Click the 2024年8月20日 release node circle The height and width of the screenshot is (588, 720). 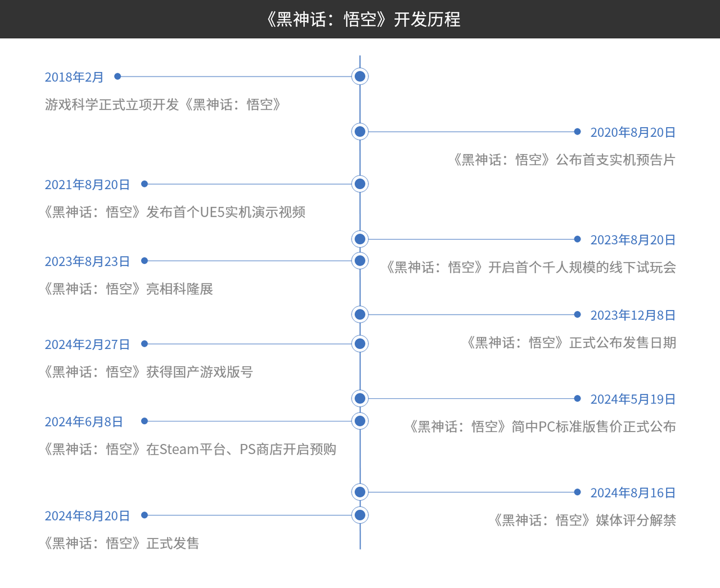tap(360, 515)
